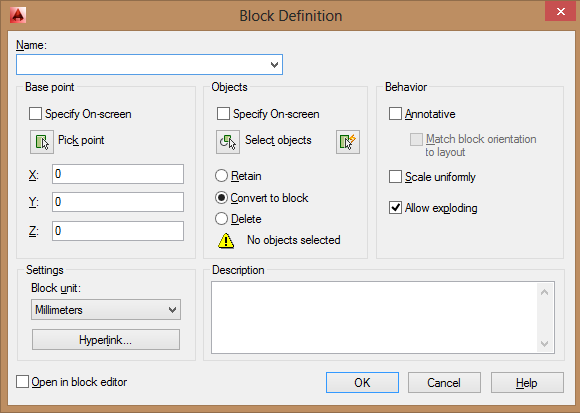
Task: Enable Specify On-screen under Objects
Action: 223,114
